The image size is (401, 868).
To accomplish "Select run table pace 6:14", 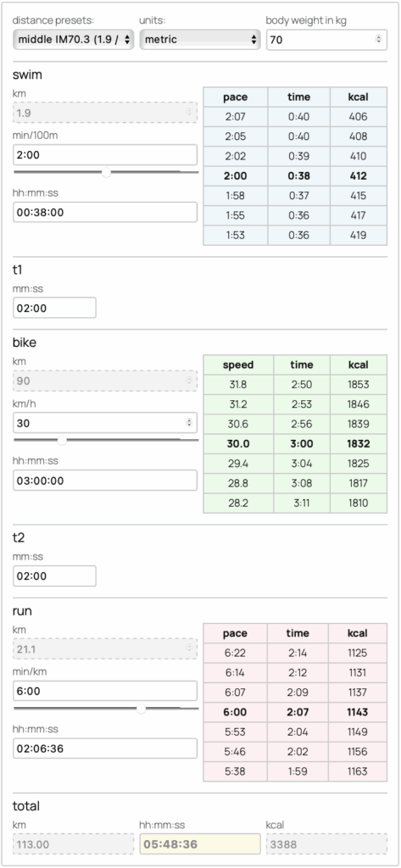I will pyautogui.click(x=235, y=672).
